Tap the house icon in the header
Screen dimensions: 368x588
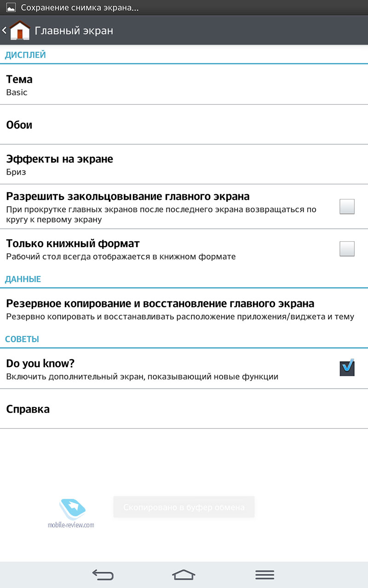(x=19, y=30)
